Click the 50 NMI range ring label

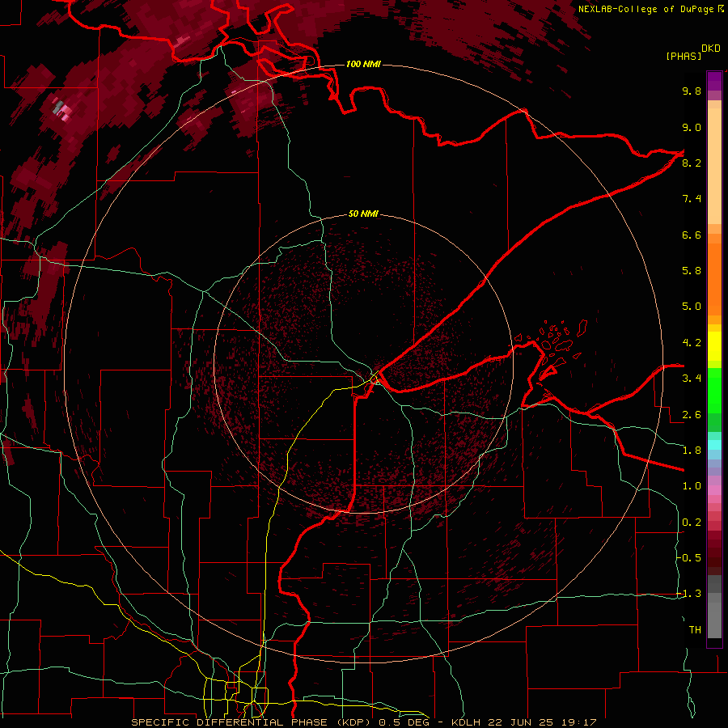point(363,214)
